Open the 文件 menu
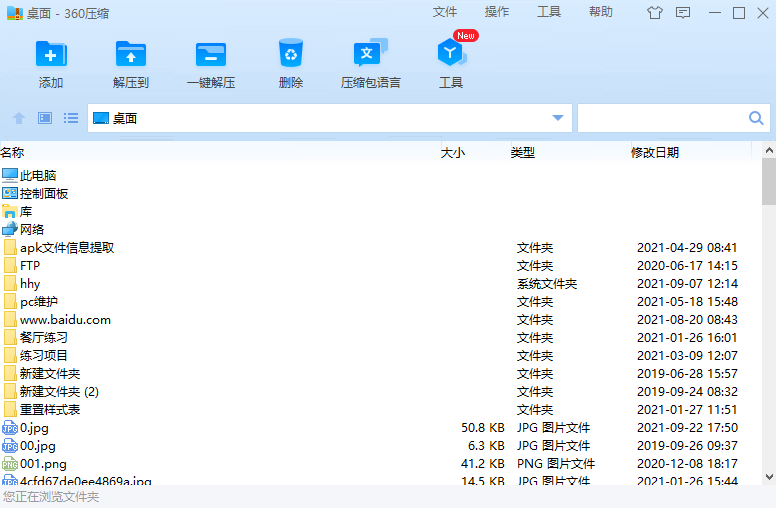776x508 pixels. pyautogui.click(x=445, y=12)
